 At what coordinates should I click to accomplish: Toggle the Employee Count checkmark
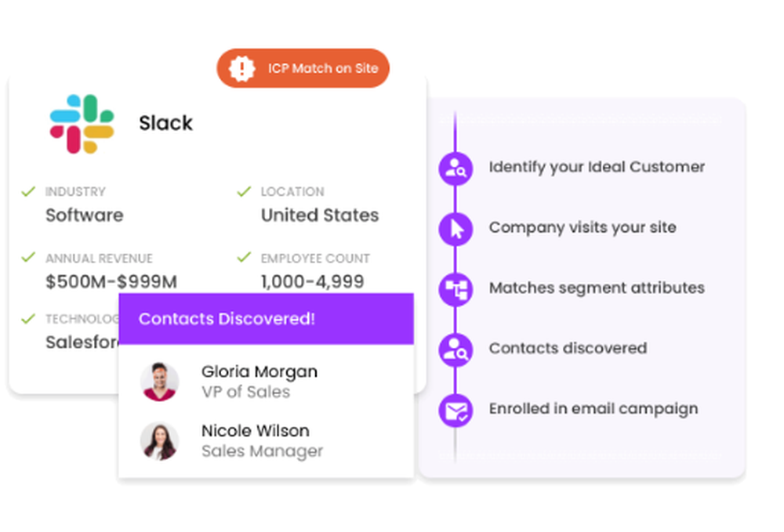pyautogui.click(x=244, y=257)
